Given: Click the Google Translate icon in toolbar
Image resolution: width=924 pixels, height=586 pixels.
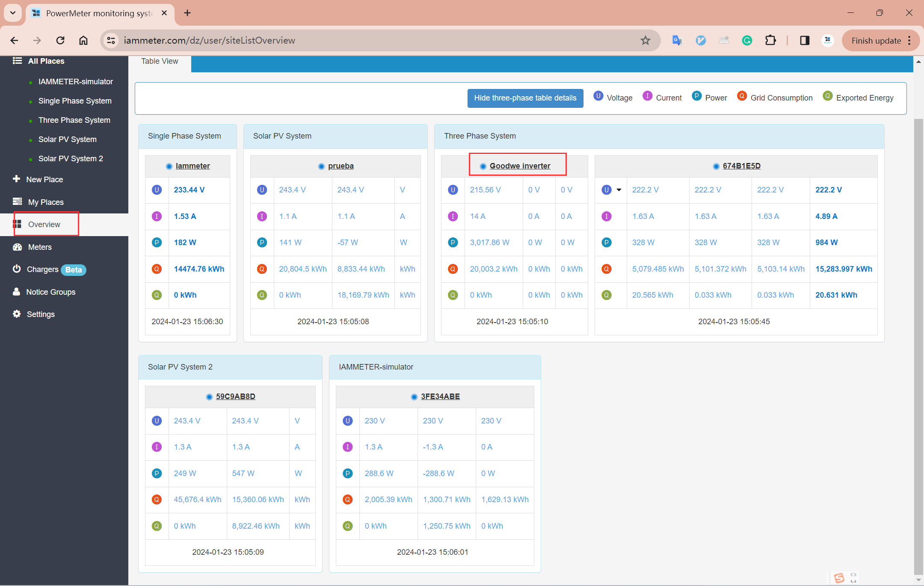Looking at the screenshot, I should [677, 41].
